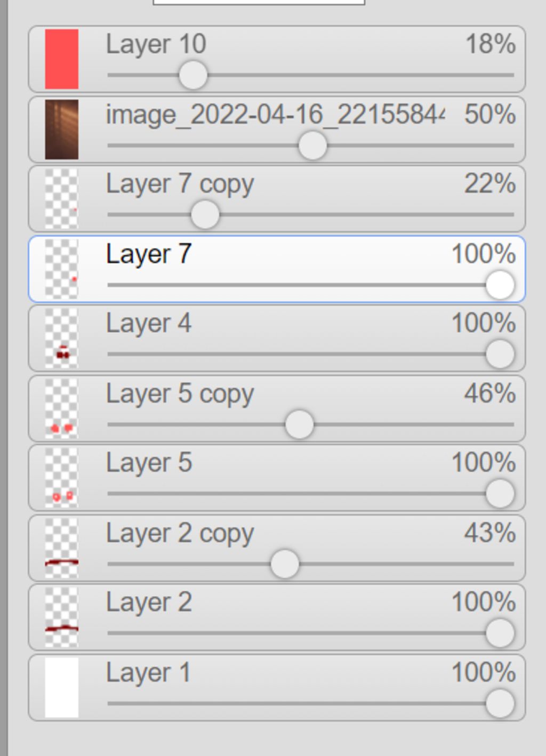This screenshot has height=756, width=546.
Task: Click Layer 10 opacity slider handle
Action: point(192,75)
